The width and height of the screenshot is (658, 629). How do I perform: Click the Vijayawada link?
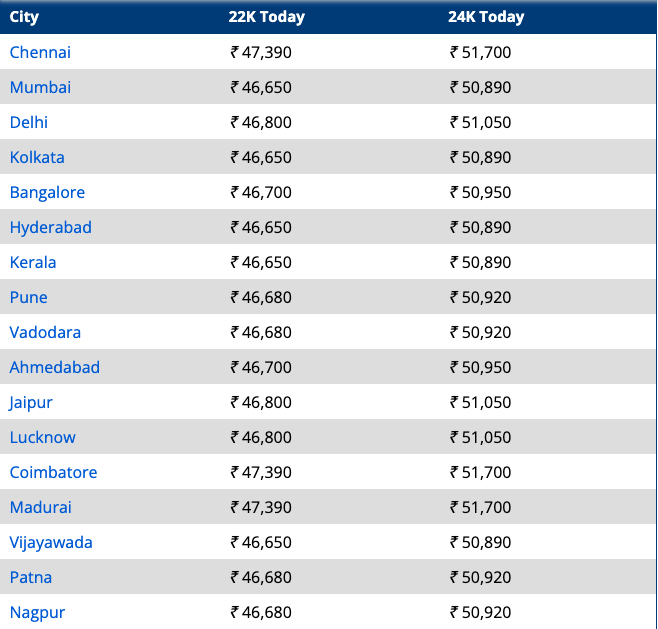tap(51, 542)
